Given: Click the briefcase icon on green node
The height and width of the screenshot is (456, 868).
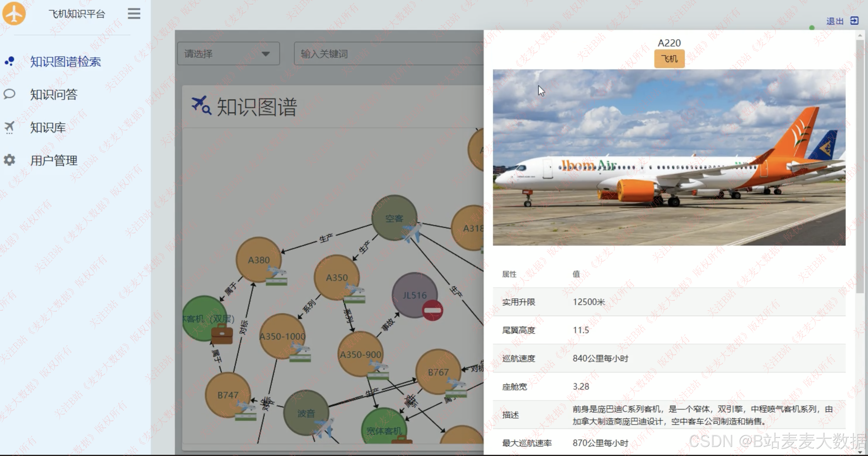Looking at the screenshot, I should click(222, 333).
